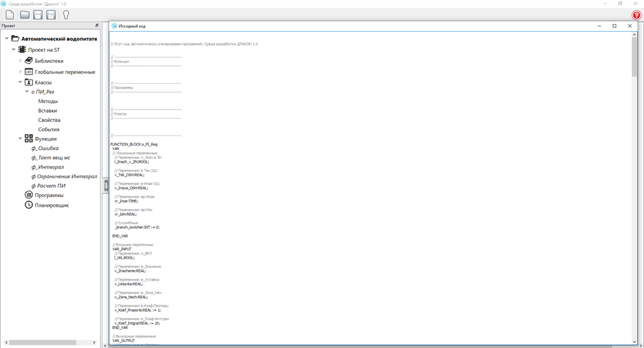Collapse the Классы tree node
The width and height of the screenshot is (644, 348).
pyautogui.click(x=20, y=82)
